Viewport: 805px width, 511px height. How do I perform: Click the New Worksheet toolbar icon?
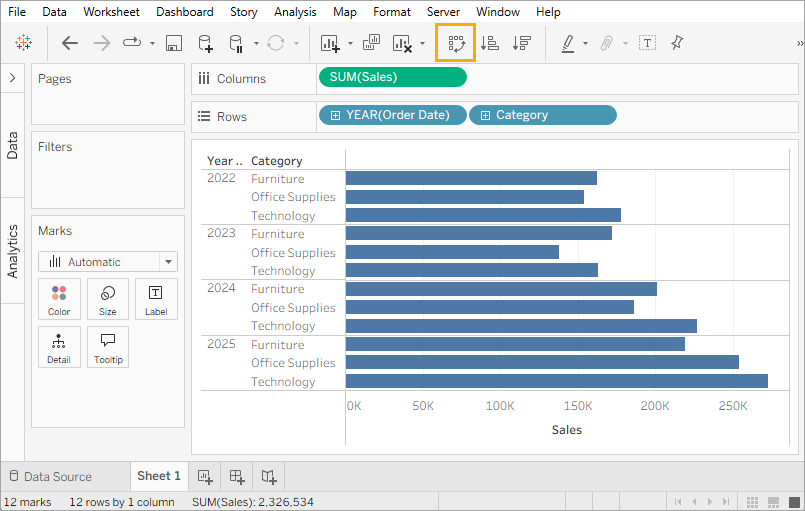329,43
